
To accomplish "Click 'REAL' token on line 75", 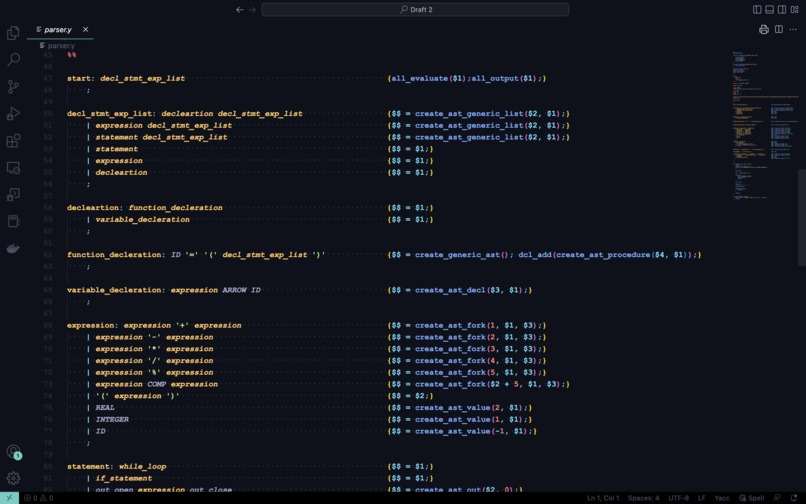I will coord(105,408).
